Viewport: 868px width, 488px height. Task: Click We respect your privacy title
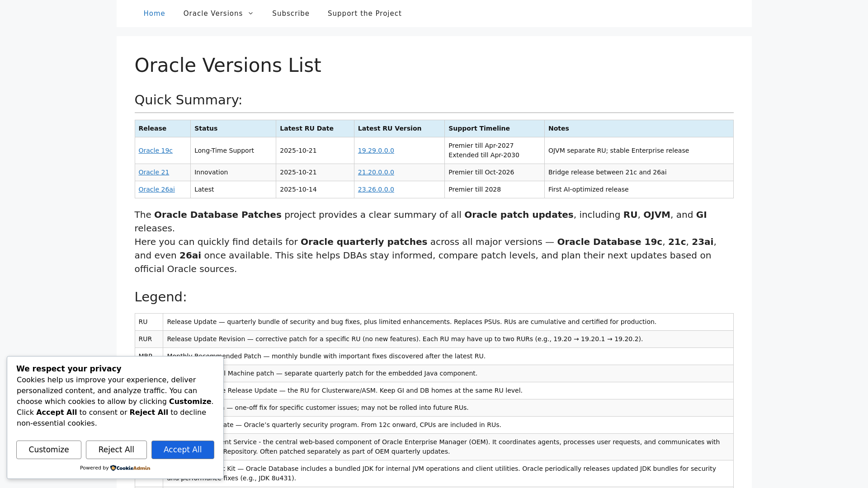(69, 369)
